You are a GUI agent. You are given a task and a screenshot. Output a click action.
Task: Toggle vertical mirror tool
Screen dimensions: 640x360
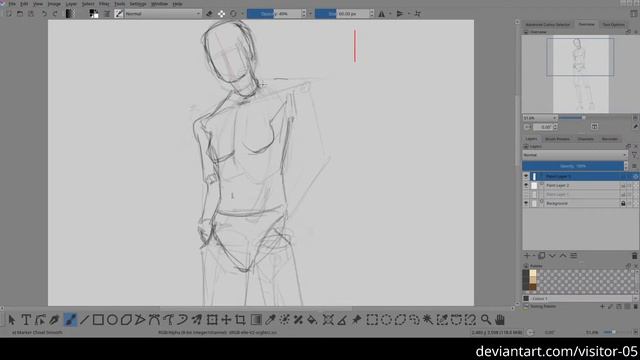click(400, 13)
